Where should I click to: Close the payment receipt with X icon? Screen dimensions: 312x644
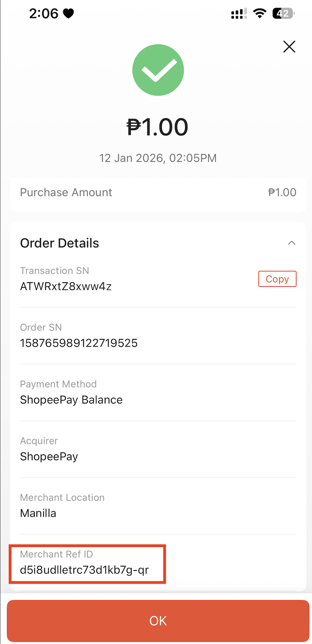coord(289,47)
